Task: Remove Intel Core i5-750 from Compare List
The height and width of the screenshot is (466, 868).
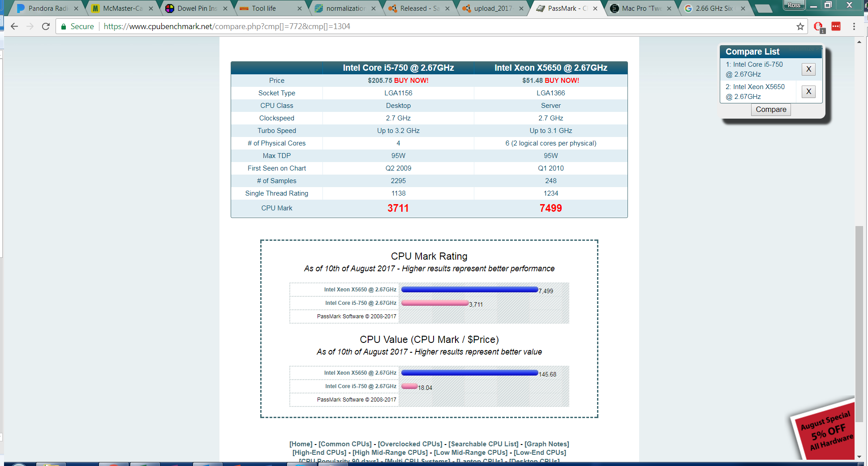Action: coord(808,69)
